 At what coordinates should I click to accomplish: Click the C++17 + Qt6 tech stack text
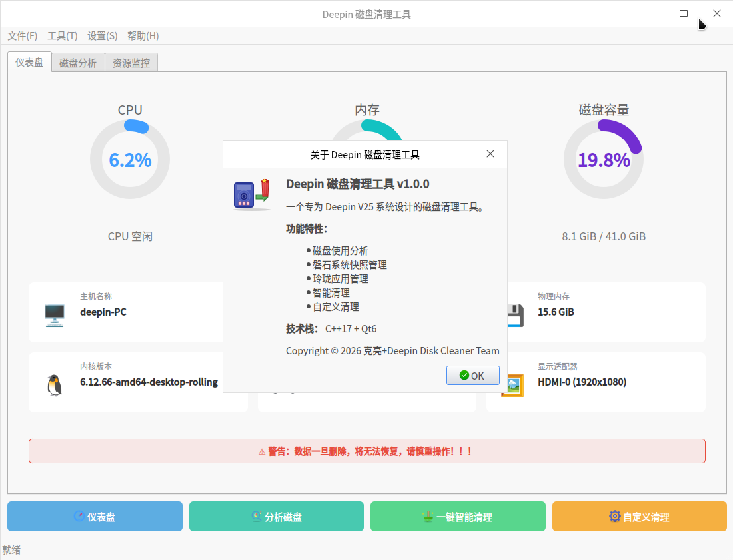click(351, 328)
